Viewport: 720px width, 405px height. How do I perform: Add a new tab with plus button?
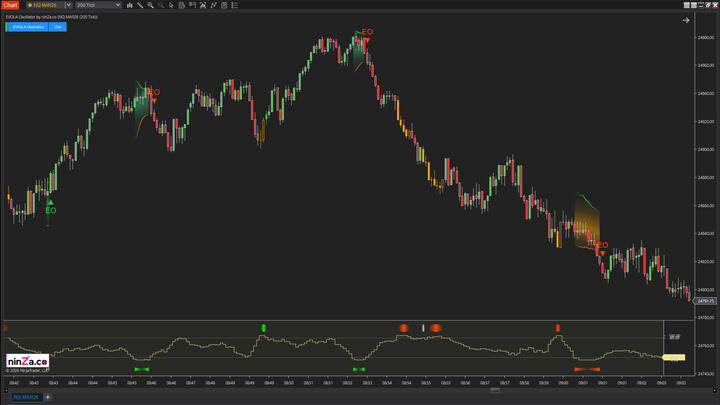48,397
